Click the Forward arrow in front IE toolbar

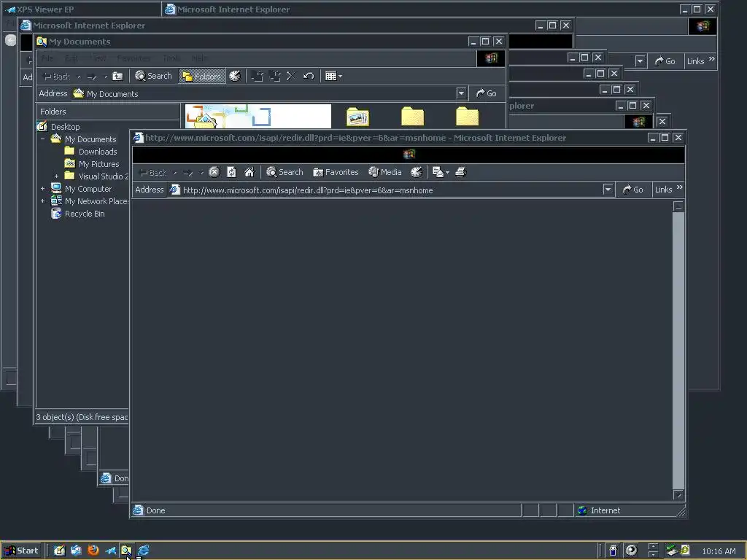[187, 172]
